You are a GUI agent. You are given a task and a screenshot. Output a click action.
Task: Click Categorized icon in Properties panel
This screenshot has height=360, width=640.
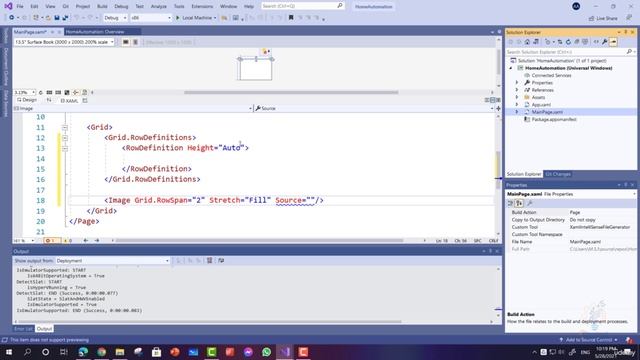pos(510,203)
